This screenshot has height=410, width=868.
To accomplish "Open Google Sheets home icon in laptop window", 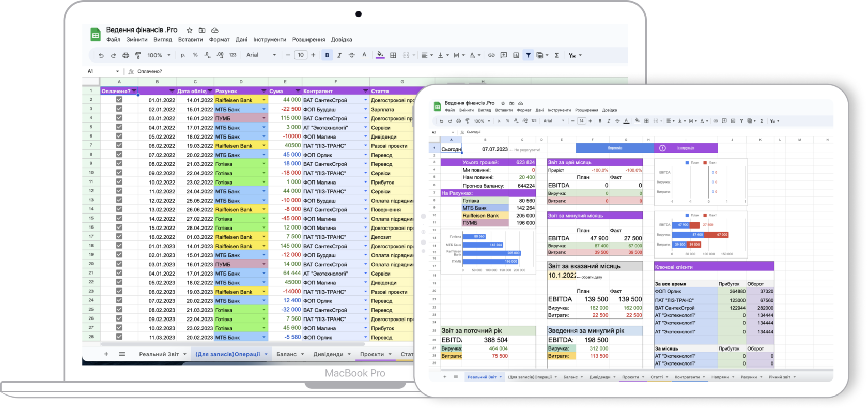I will click(95, 35).
